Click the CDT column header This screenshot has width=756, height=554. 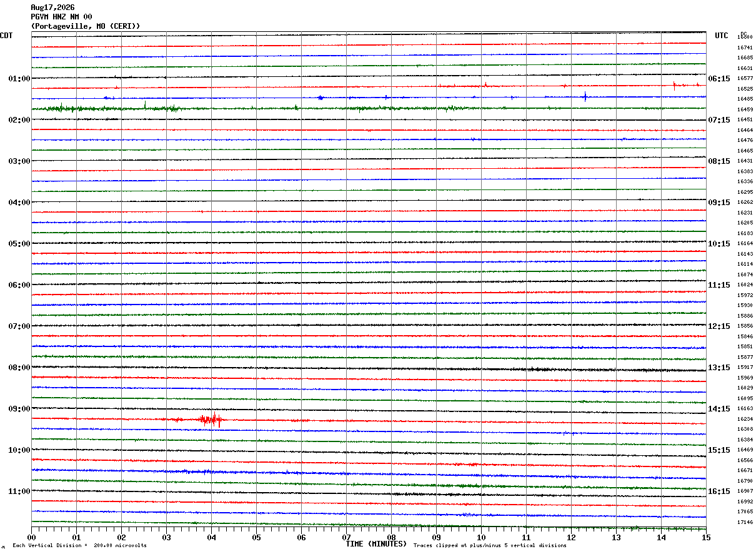[6, 36]
